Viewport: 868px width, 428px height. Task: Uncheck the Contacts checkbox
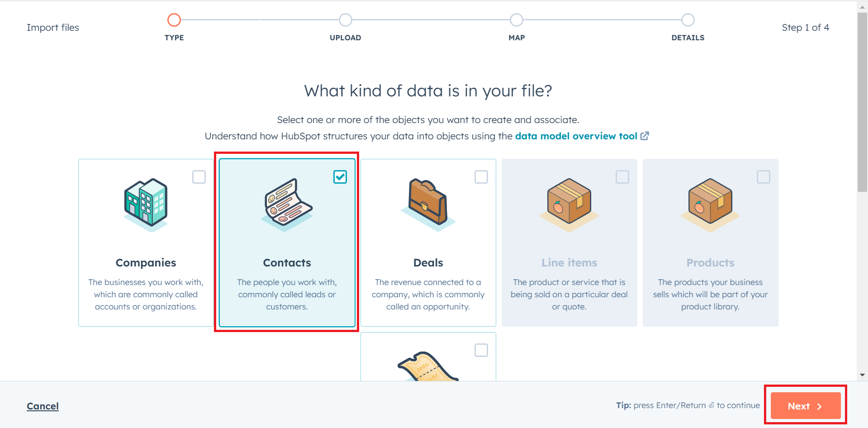[x=340, y=177]
